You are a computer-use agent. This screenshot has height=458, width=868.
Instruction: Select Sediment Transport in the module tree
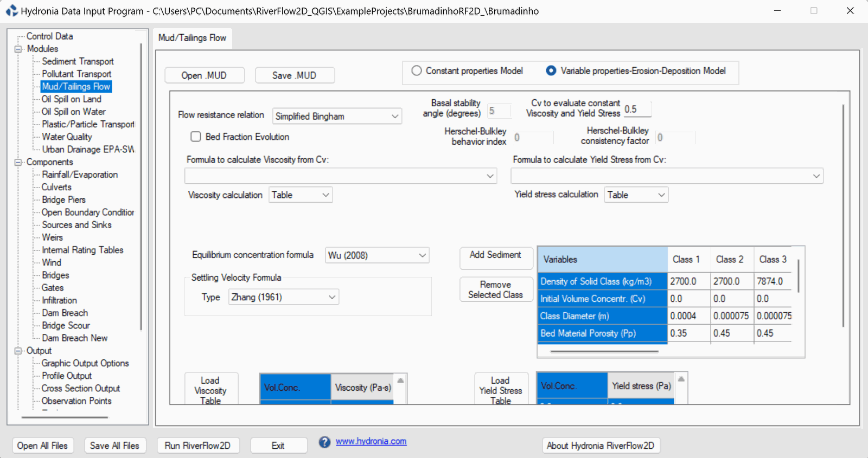78,62
